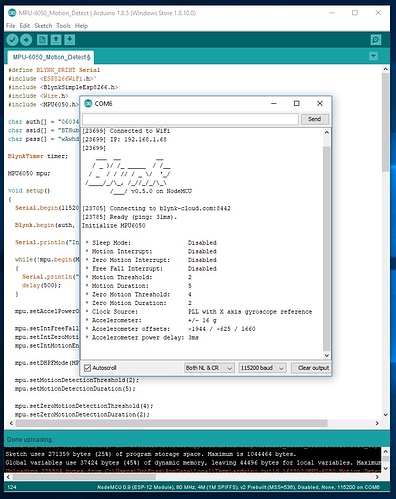
Task: Click "Connecting to blynk-cloud.com:8442" output line
Action: tap(156, 208)
